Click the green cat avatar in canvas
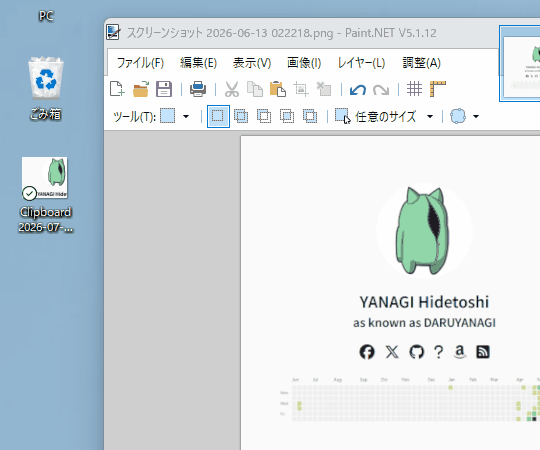Screen dimensions: 540x450 click(424, 230)
